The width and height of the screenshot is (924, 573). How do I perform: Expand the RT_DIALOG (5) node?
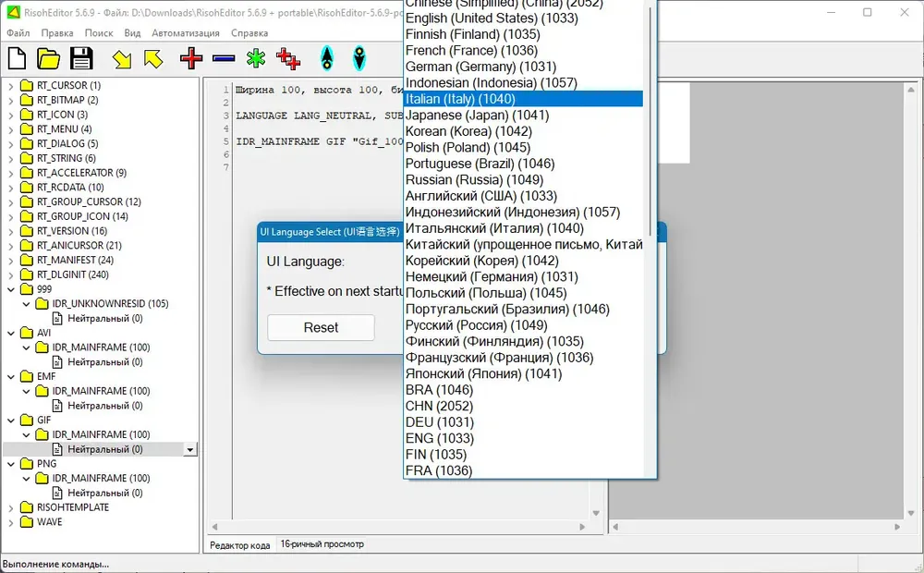click(10, 144)
